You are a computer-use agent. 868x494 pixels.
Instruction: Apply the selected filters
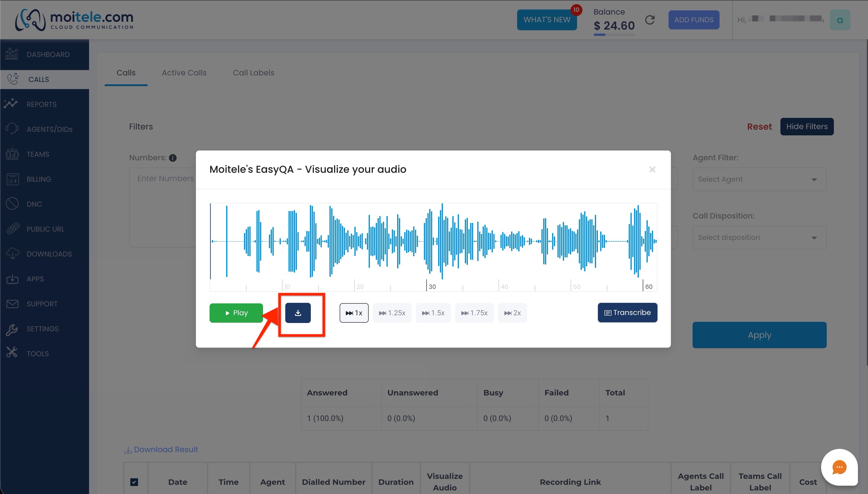coord(759,335)
